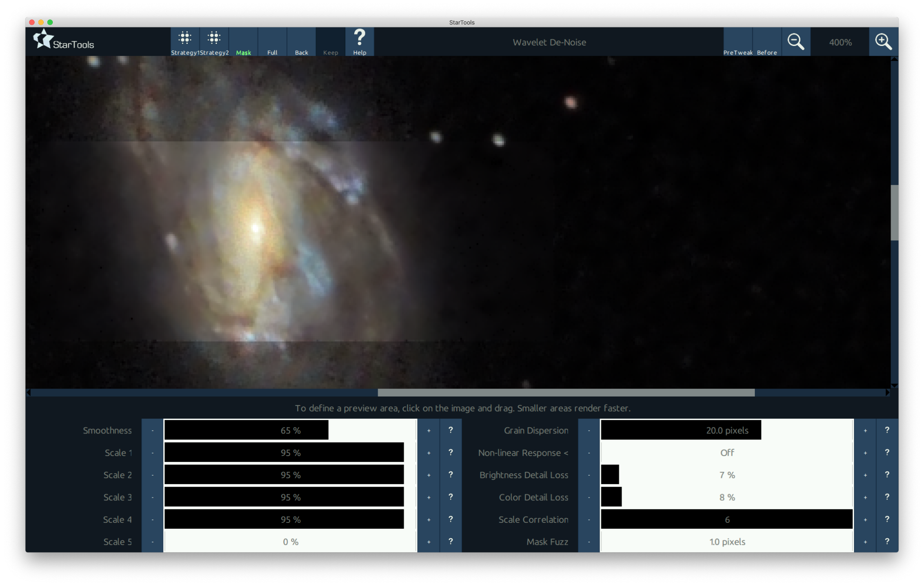Increase Color Detail Loss with plus button
Screen dimensions: 924x586
865,497
